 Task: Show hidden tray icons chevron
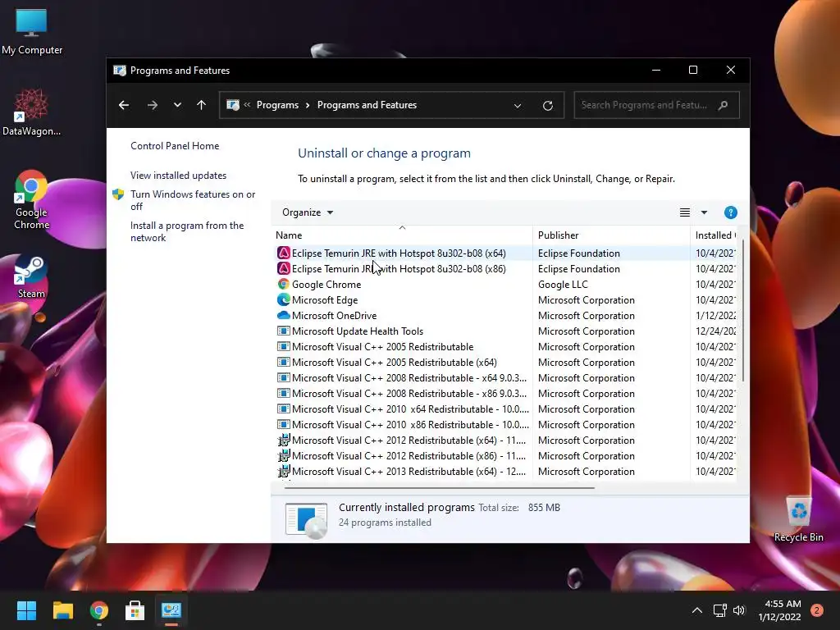pos(697,610)
